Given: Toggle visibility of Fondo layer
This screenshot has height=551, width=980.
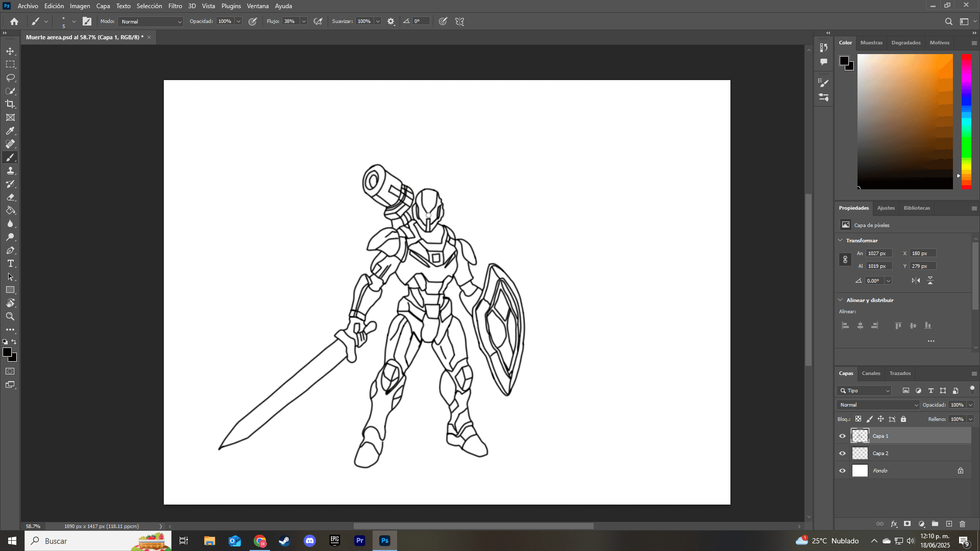Looking at the screenshot, I should tap(842, 470).
